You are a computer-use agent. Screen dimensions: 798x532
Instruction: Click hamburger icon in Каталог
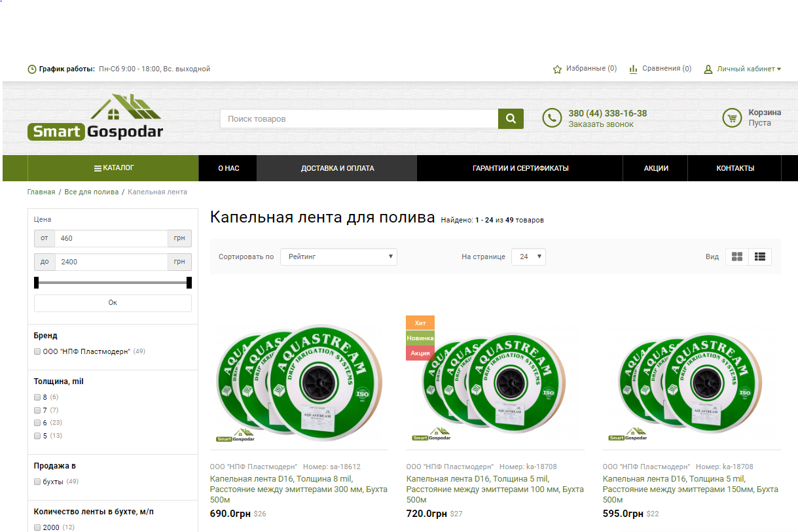98,168
